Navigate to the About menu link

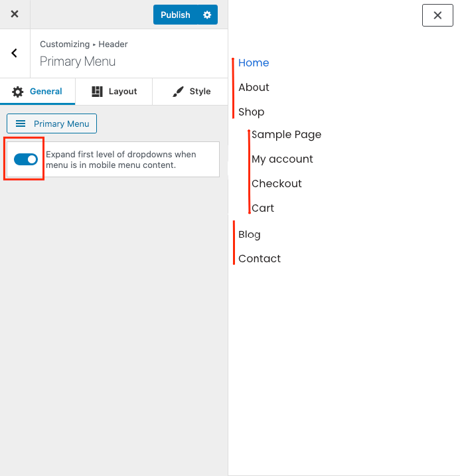click(254, 88)
